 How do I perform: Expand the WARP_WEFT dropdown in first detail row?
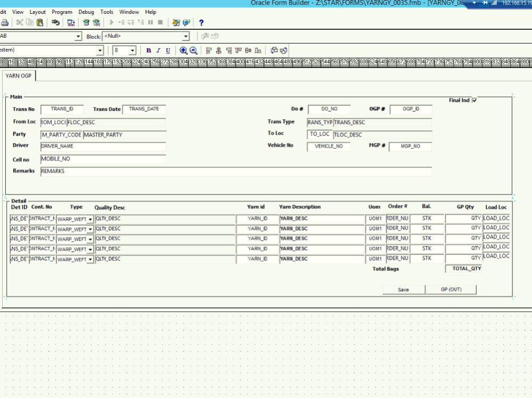pyautogui.click(x=90, y=219)
